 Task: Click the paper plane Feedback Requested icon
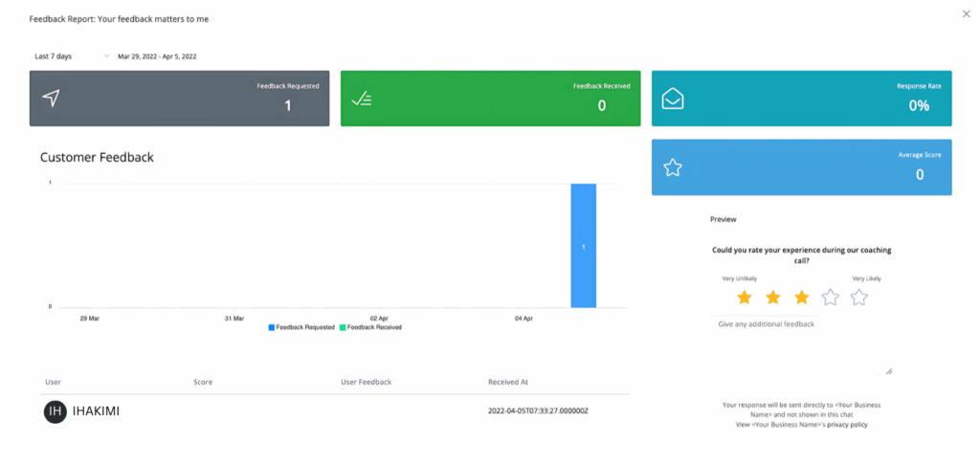(51, 98)
